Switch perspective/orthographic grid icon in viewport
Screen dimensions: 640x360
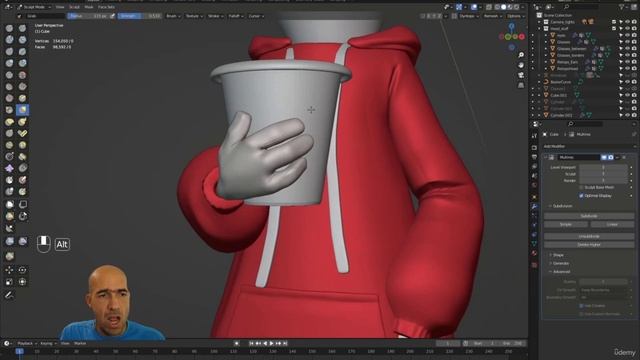(521, 85)
